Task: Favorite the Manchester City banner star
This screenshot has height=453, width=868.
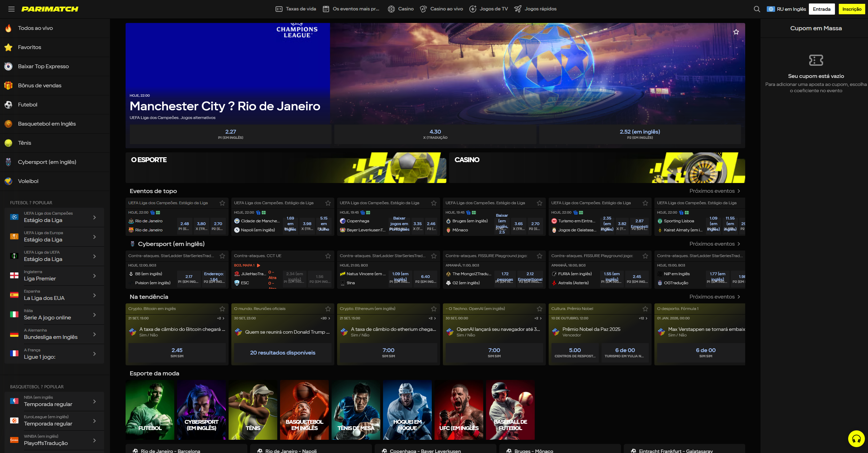Action: click(736, 32)
